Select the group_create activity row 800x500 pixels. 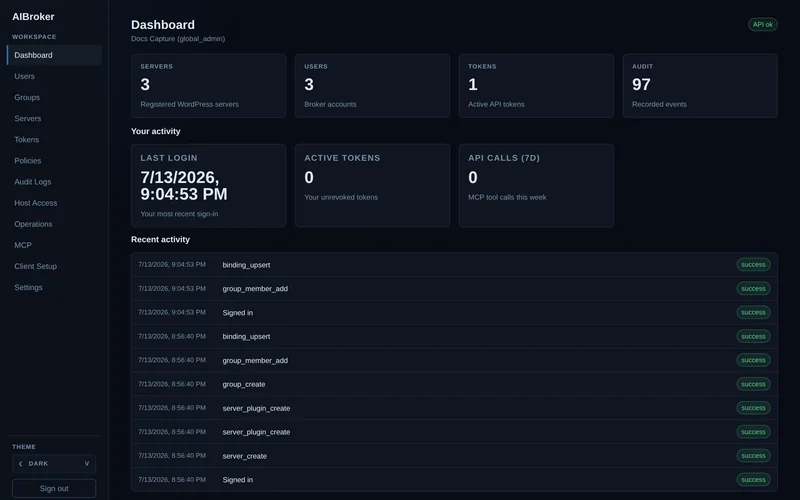tap(454, 384)
